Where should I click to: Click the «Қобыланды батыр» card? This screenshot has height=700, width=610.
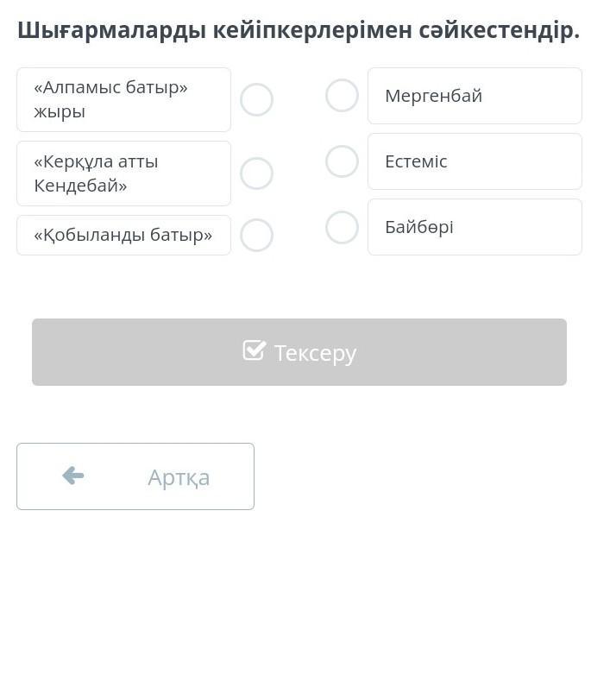(123, 235)
